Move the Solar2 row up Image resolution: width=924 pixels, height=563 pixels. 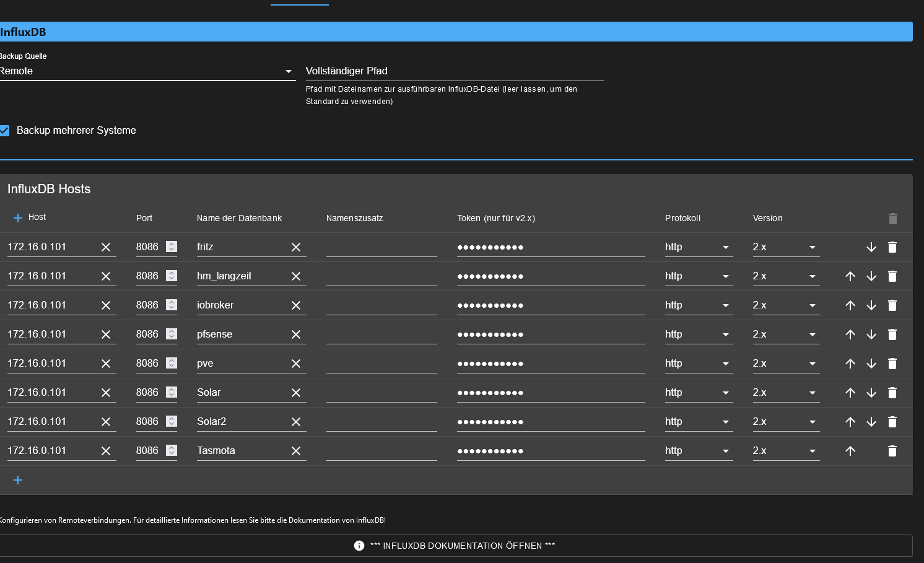850,422
